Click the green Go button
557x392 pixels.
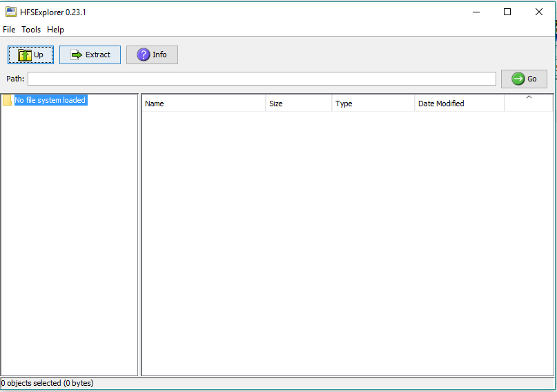coord(524,79)
